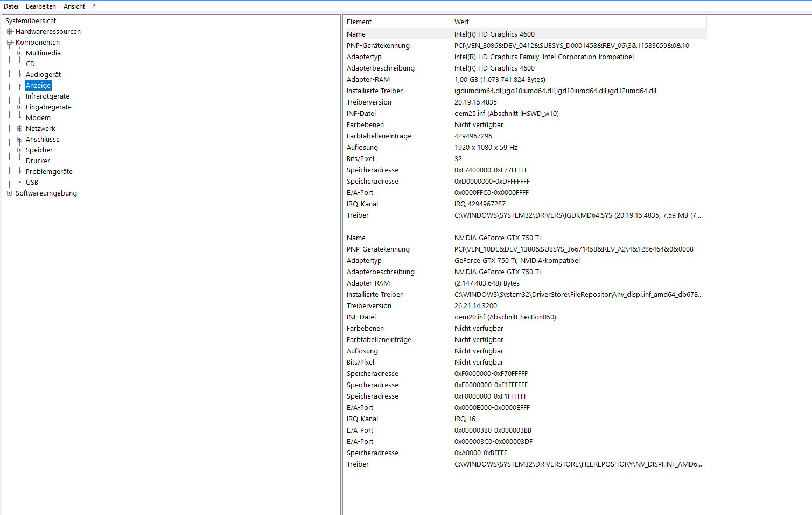Open the Ansicht menu
812x515 pixels.
tap(74, 6)
